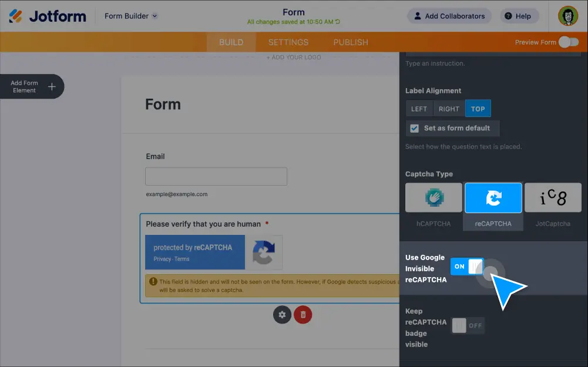Open the user profile avatar
The height and width of the screenshot is (367, 588).
[x=567, y=16]
